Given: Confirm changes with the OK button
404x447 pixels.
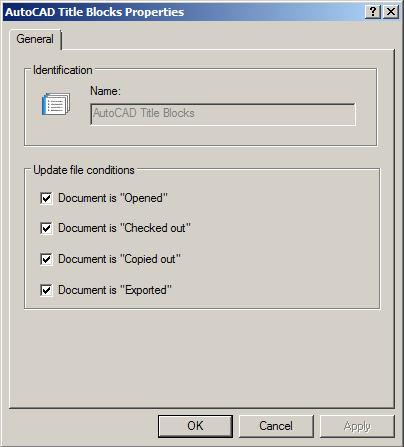Looking at the screenshot, I should click(195, 426).
